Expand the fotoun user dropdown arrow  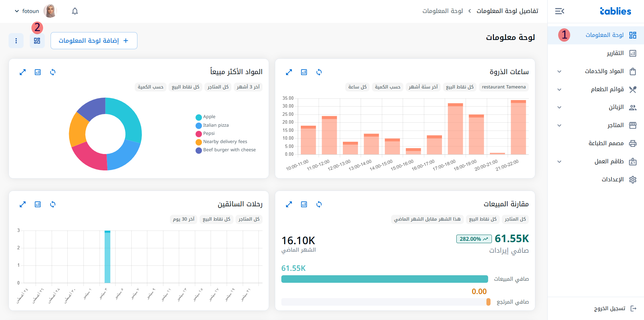point(17,11)
